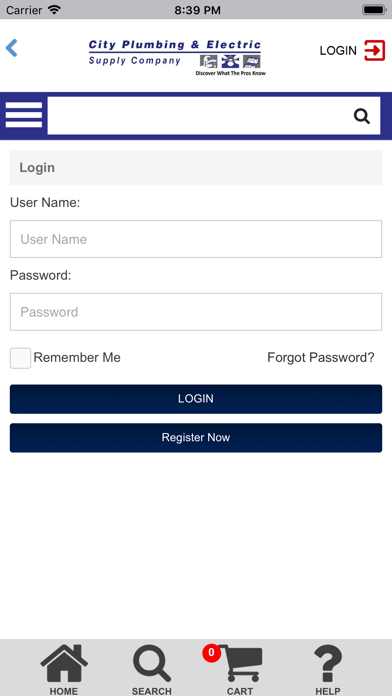Tap the City Plumbing & Electric logo

[177, 58]
